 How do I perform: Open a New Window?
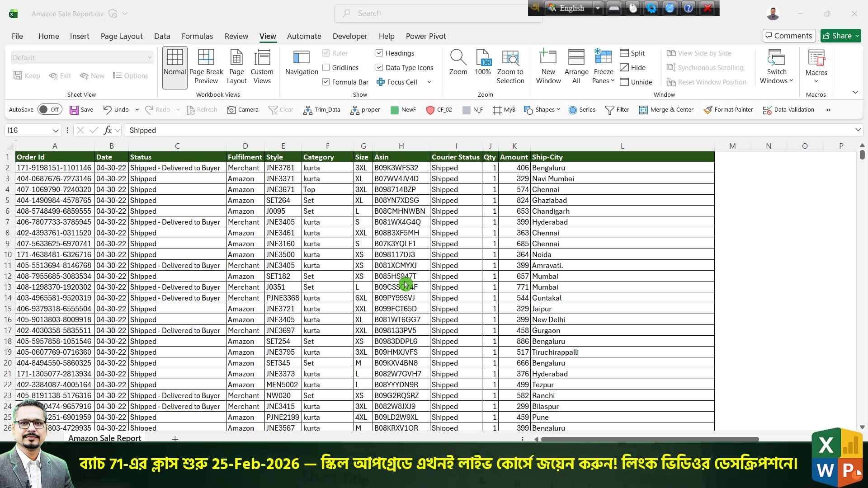point(548,67)
